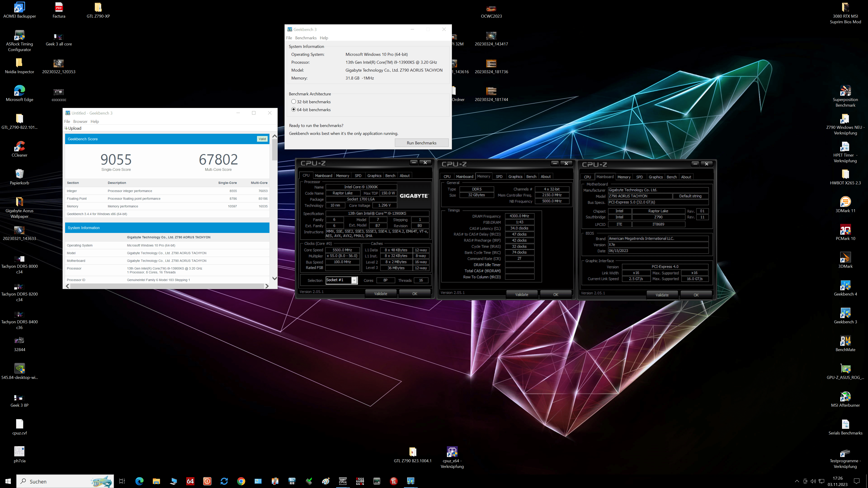Open the GTL Z790-XP folder
Screen dimensions: 868x488
point(98,10)
